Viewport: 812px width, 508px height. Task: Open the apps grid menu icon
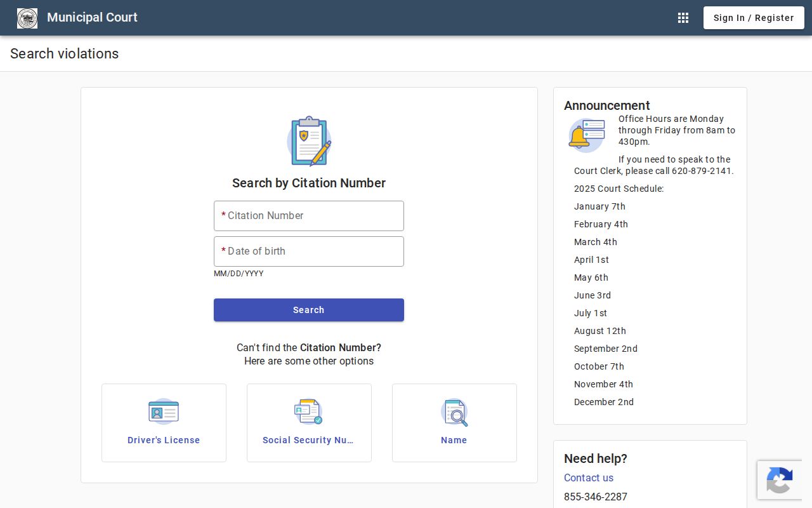[683, 18]
